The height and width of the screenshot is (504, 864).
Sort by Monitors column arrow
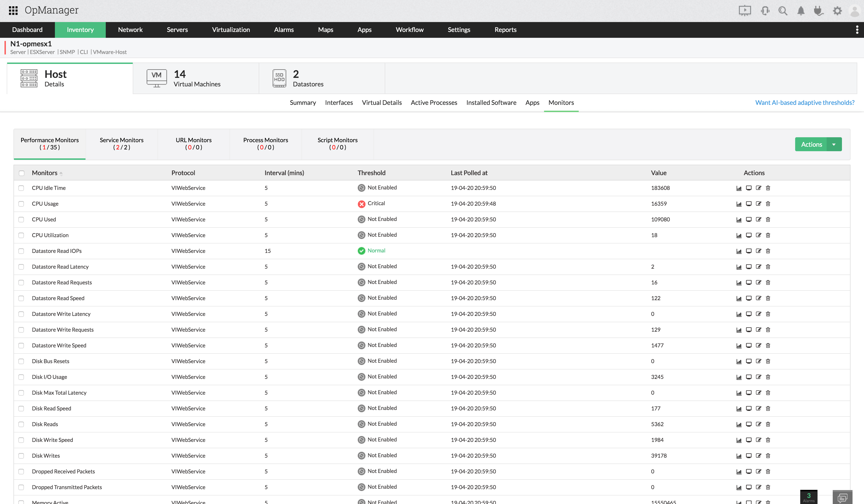61,173
